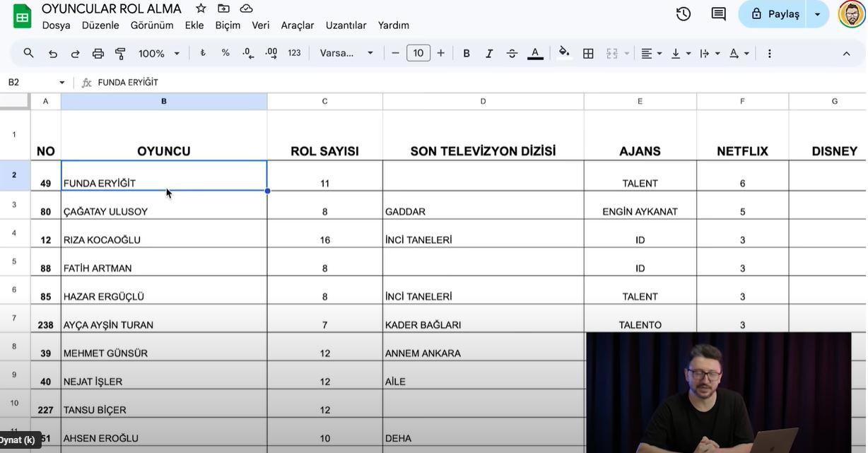Select the ROL SAYISI header cell
This screenshot has height=453, width=868.
coord(325,136)
